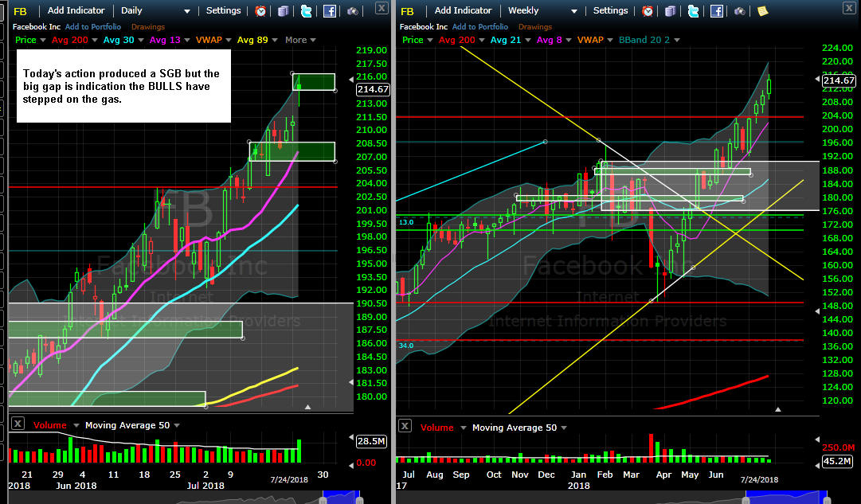The height and width of the screenshot is (504, 861).
Task: Click the 214.67 price label on Daily chart
Action: point(373,89)
